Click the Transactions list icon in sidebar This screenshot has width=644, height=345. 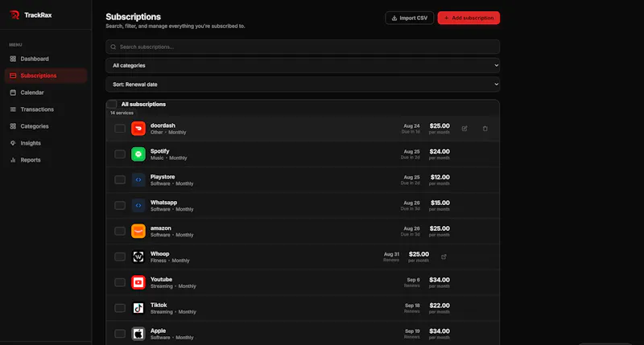13,109
